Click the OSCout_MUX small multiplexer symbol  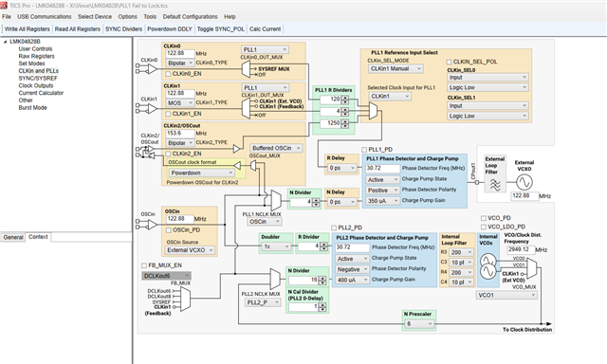pos(253,166)
